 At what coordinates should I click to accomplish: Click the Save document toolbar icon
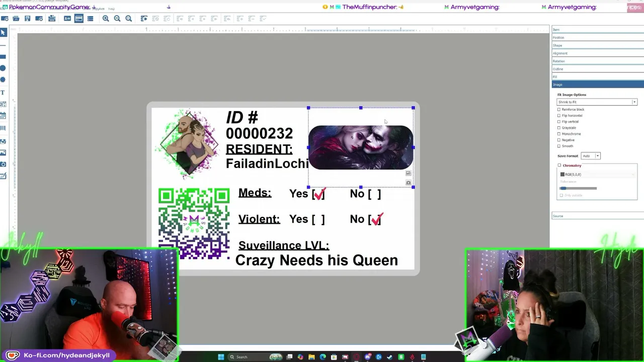point(28,19)
